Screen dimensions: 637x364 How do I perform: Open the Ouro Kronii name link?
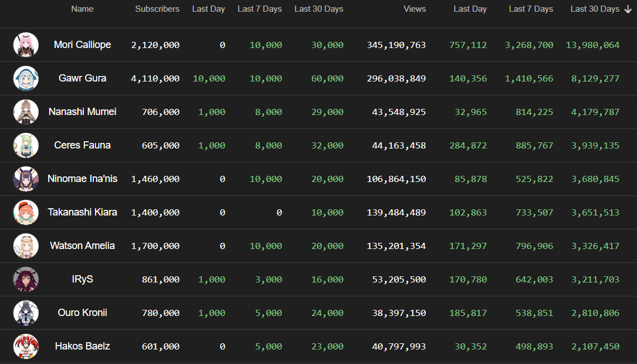pyautogui.click(x=83, y=313)
